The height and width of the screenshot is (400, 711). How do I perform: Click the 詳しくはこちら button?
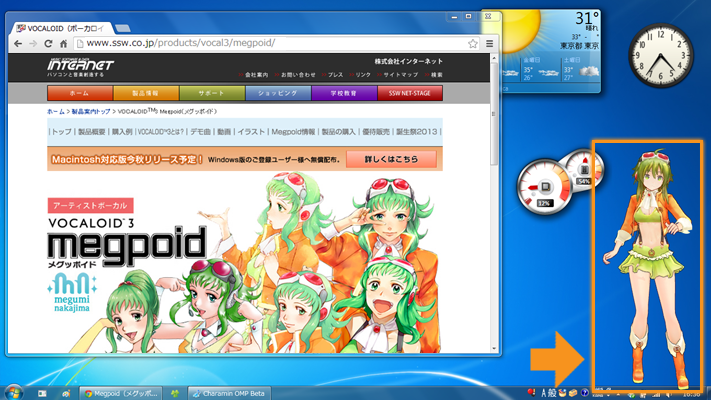pyautogui.click(x=391, y=159)
